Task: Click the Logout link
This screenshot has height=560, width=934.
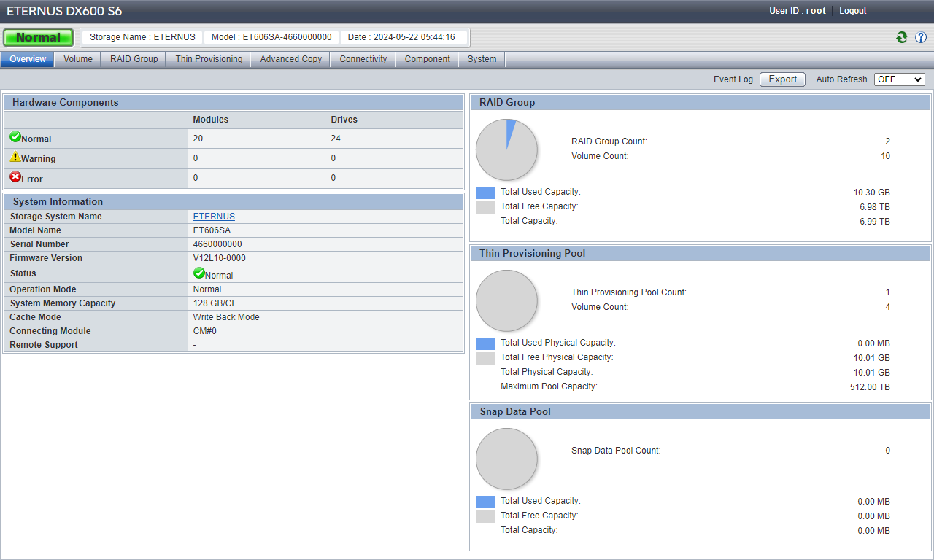Action: coord(852,11)
